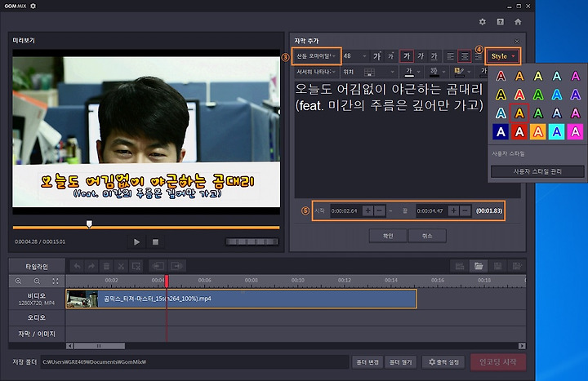Zoom out on the timeline
The height and width of the screenshot is (381, 588).
pos(37,281)
